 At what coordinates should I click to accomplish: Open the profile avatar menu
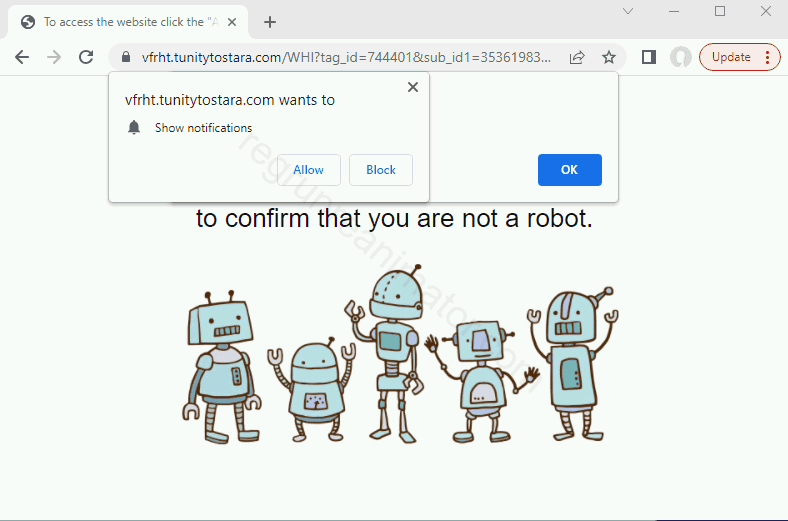681,57
